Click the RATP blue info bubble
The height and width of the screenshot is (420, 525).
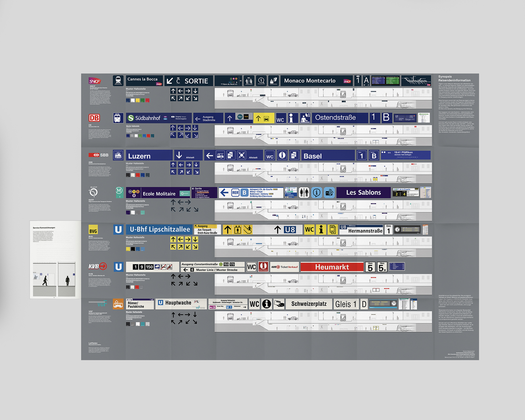pos(317,193)
